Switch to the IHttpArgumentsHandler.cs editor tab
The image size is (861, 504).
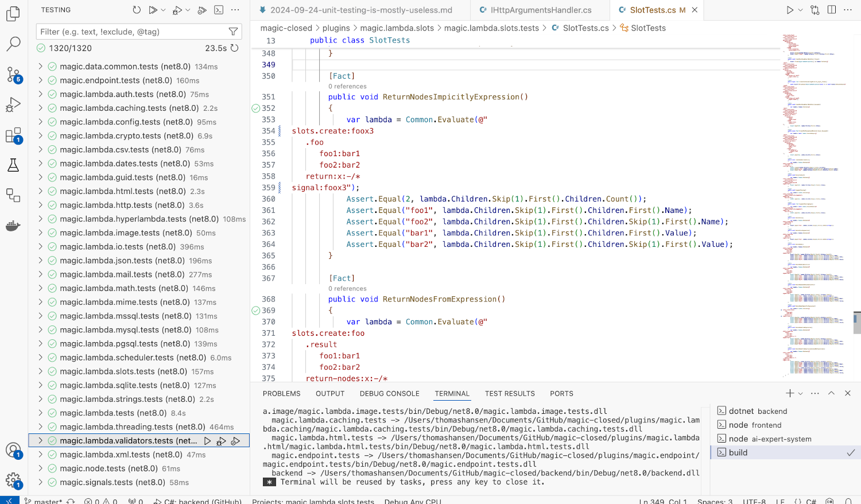(540, 10)
